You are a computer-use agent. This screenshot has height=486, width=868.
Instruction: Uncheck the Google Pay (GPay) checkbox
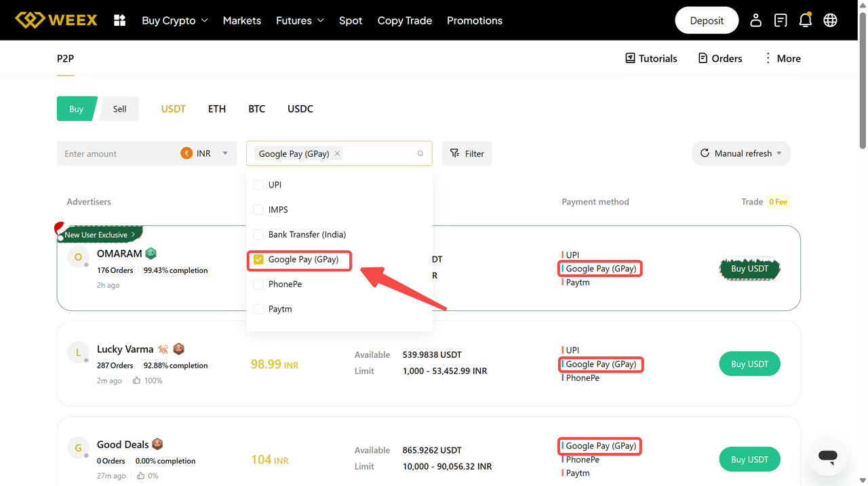point(258,259)
